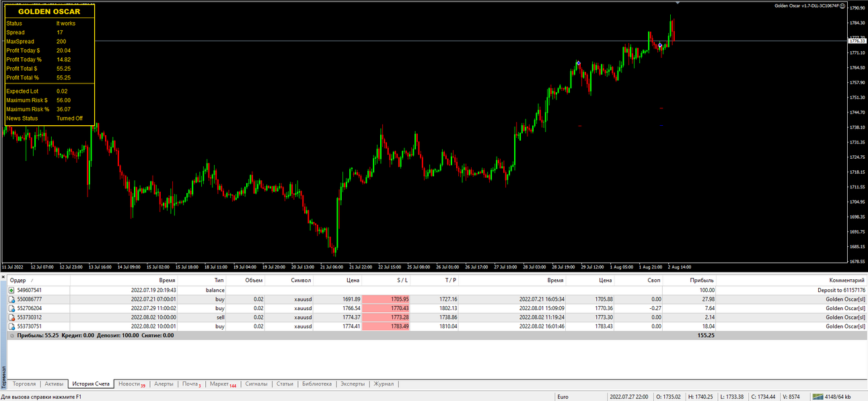Image resolution: width=868 pixels, height=401 pixels.
Task: Sort by the Тип column header
Action: point(203,280)
